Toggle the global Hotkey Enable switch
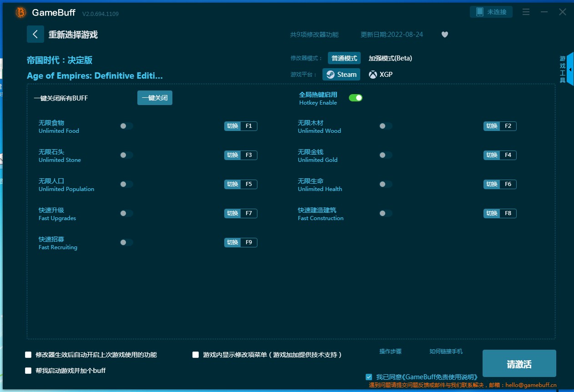This screenshot has height=392, width=574. pos(355,98)
